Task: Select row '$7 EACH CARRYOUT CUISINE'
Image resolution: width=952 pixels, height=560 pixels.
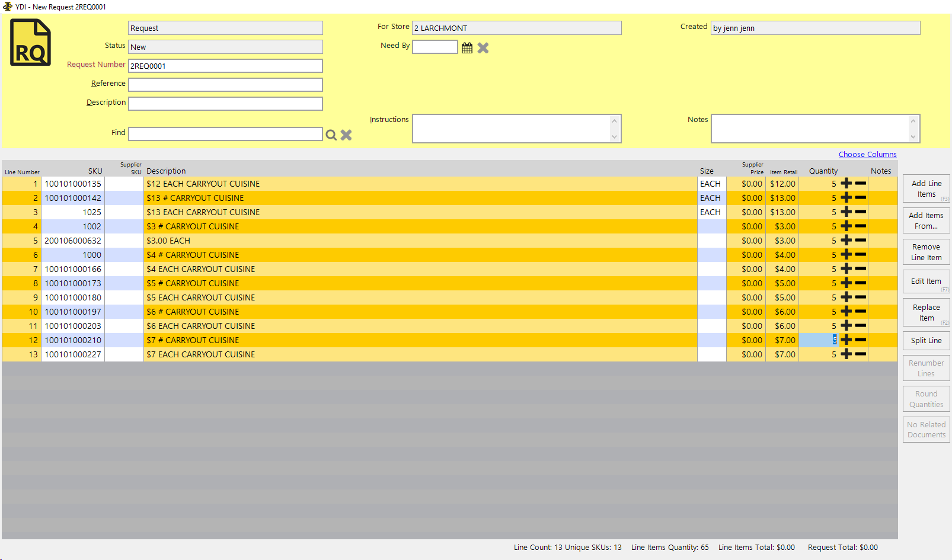Action: pos(449,354)
